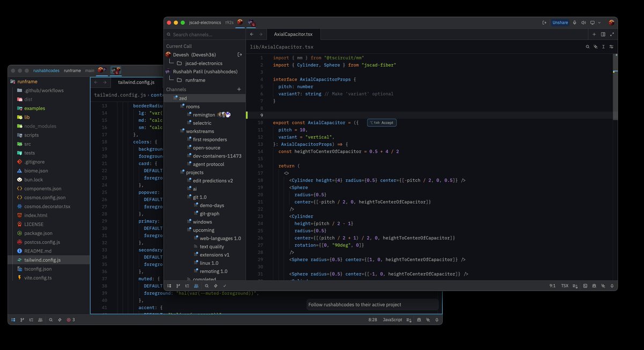Toggle selections cursor icon in editor toolbar
Screen dimensions: 644x350
603,47
